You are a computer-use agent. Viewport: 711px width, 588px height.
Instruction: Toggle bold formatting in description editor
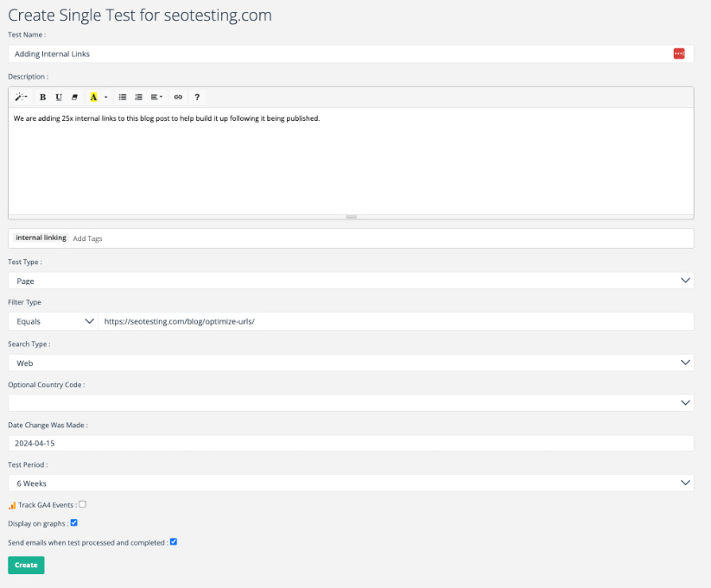tap(42, 97)
